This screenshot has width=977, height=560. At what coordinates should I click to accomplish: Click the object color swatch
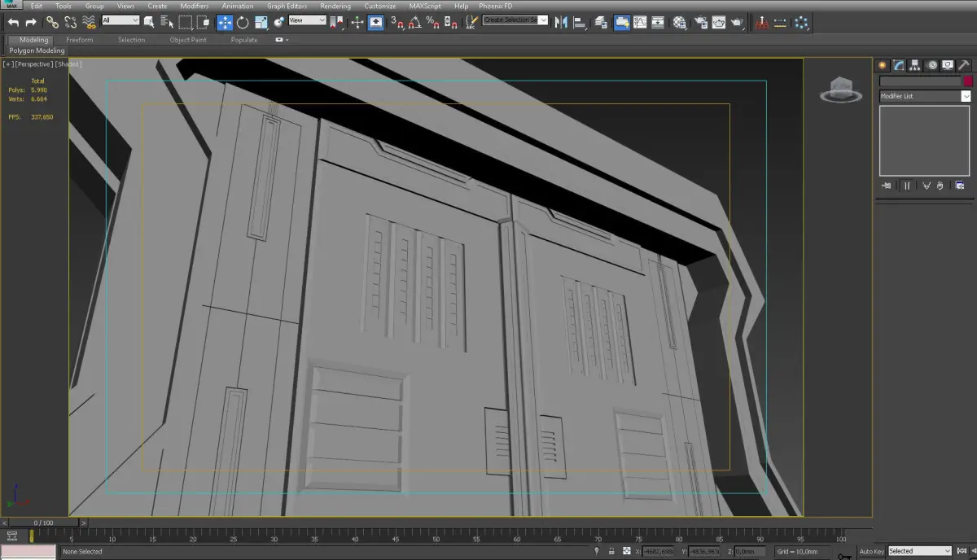pos(968,81)
